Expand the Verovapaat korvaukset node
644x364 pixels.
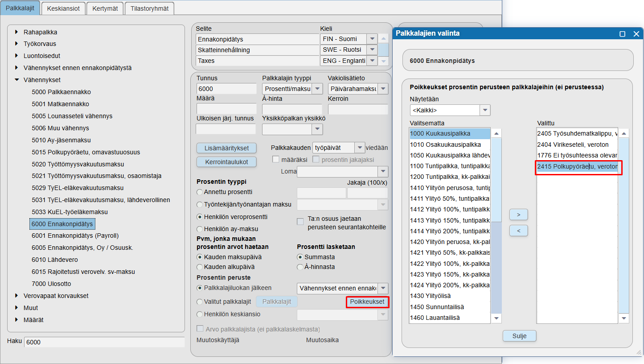tap(17, 296)
